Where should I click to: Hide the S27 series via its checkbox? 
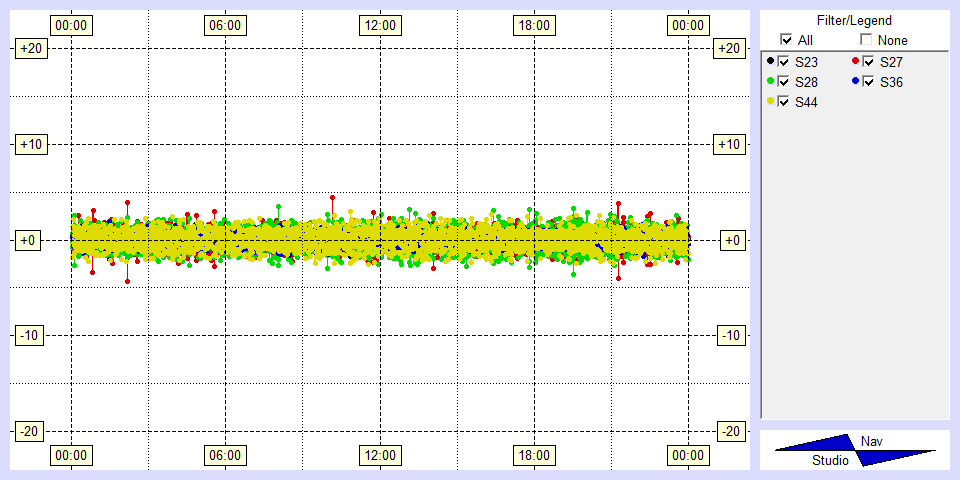[x=869, y=62]
